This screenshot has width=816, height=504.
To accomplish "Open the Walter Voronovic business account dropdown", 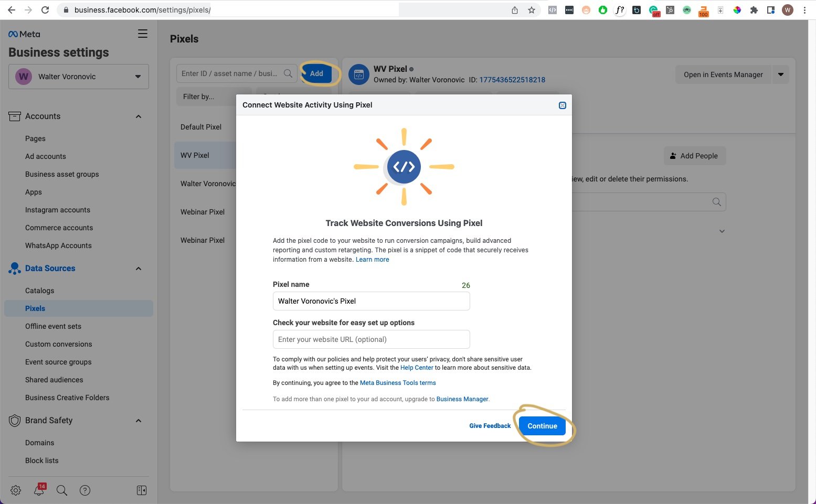I will coord(79,77).
